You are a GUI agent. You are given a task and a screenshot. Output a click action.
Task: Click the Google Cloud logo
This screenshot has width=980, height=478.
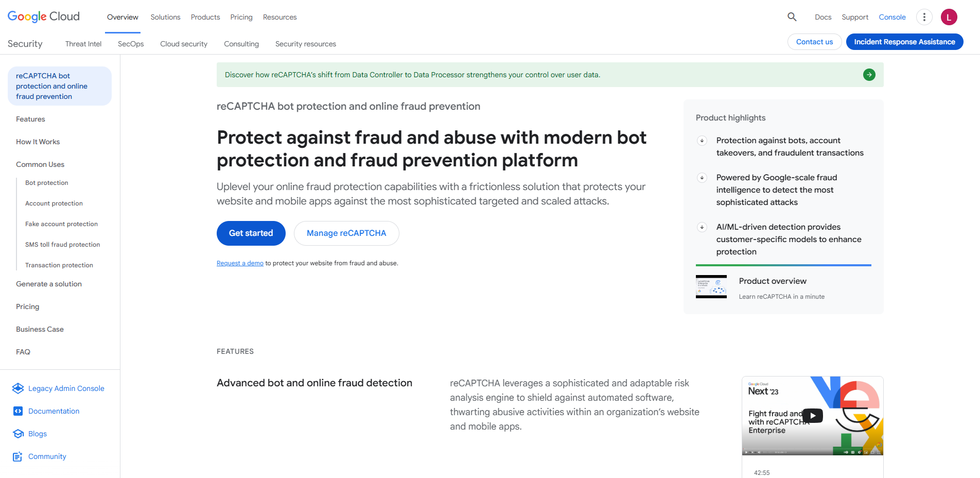[44, 16]
